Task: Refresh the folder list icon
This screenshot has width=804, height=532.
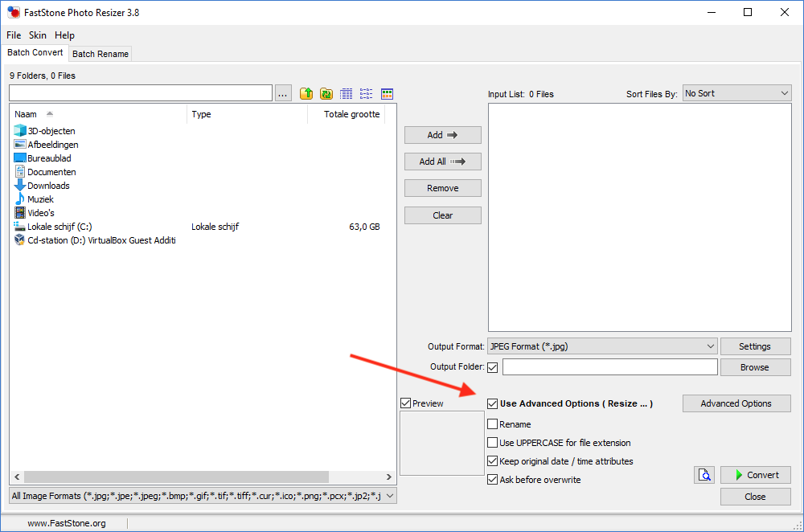Action: (x=326, y=94)
